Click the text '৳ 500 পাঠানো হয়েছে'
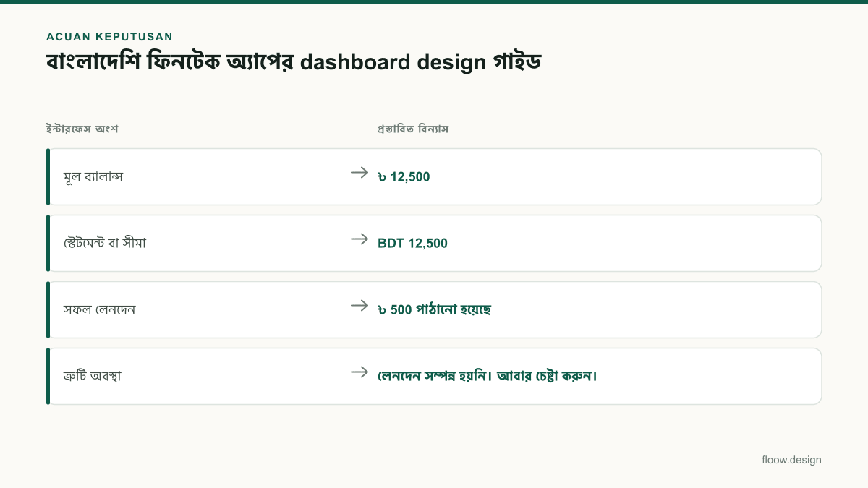The width and height of the screenshot is (868, 488). (434, 309)
